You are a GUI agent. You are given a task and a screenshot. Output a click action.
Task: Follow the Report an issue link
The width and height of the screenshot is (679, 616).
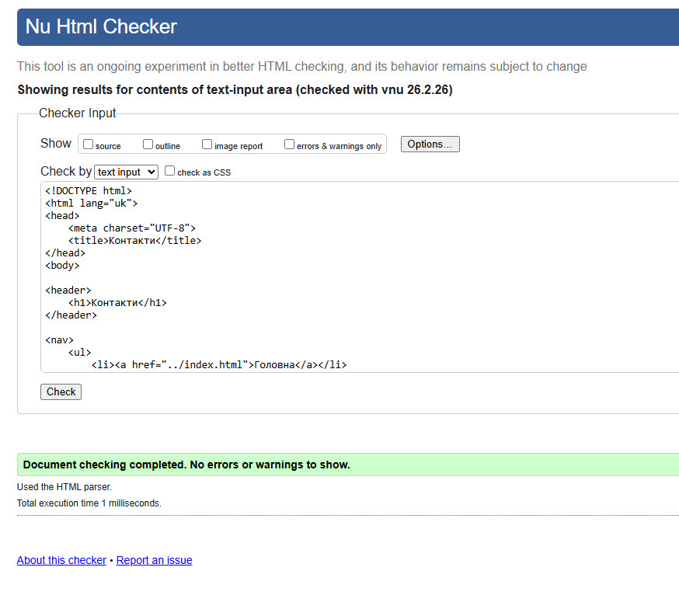tap(154, 560)
